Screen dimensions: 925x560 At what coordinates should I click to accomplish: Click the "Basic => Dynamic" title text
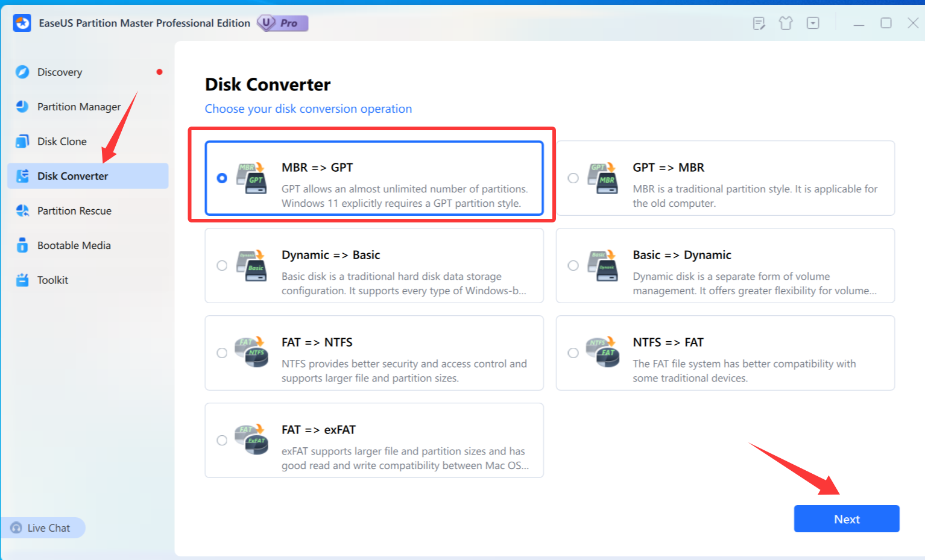pyautogui.click(x=682, y=255)
